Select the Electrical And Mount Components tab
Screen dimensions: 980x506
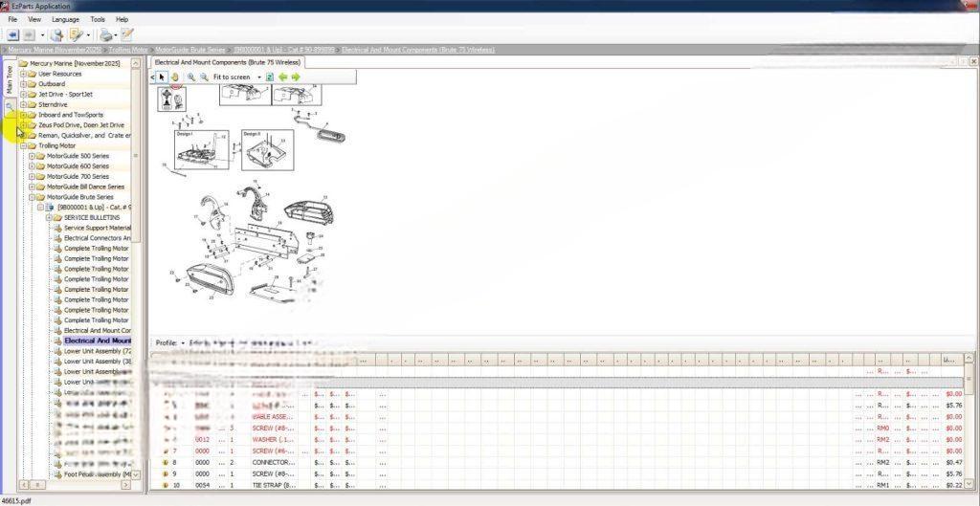(222, 61)
